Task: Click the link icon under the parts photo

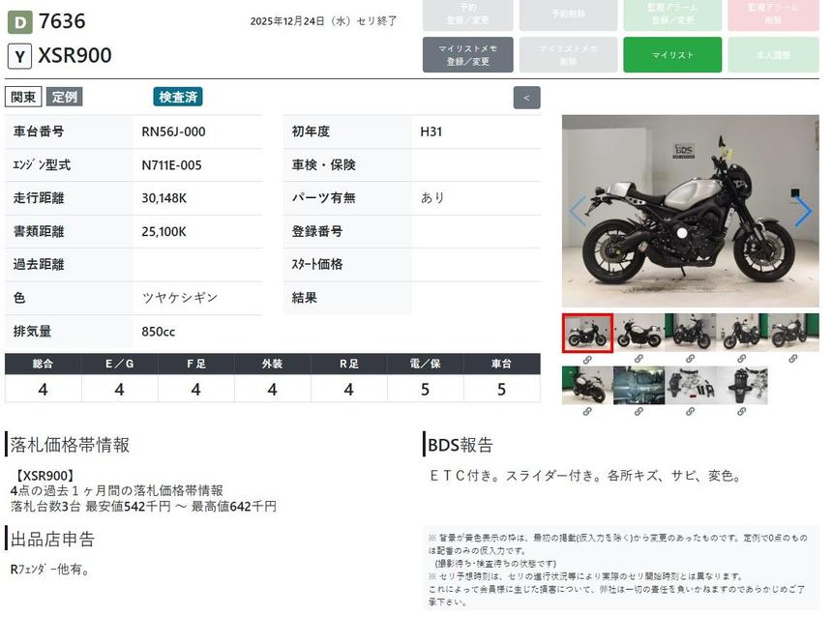Action: pos(690,411)
